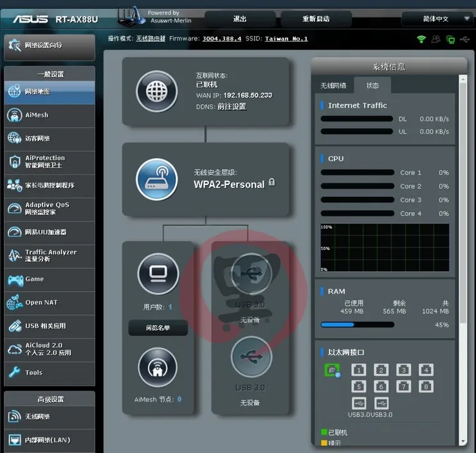Click the 重新启动 reboot button
The height and width of the screenshot is (453, 476).
click(x=316, y=19)
